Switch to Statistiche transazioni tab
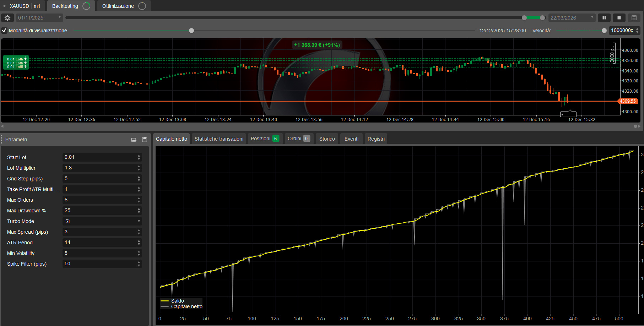The image size is (644, 326). pos(219,139)
